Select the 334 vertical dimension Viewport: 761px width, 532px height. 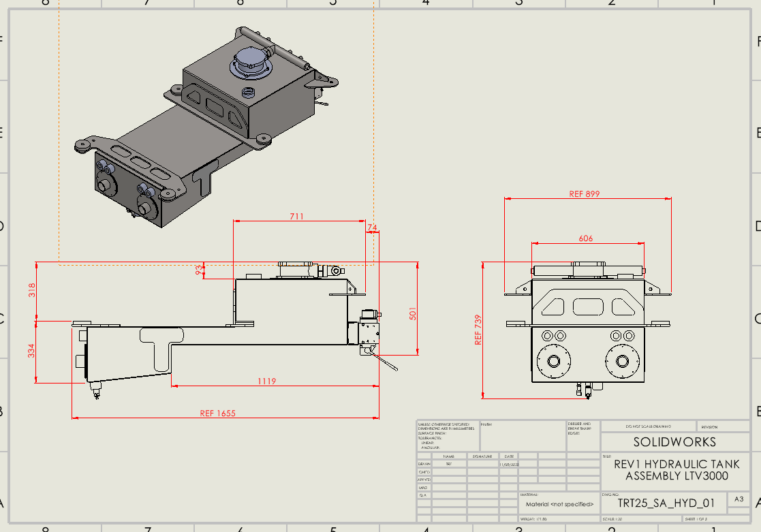coord(31,350)
